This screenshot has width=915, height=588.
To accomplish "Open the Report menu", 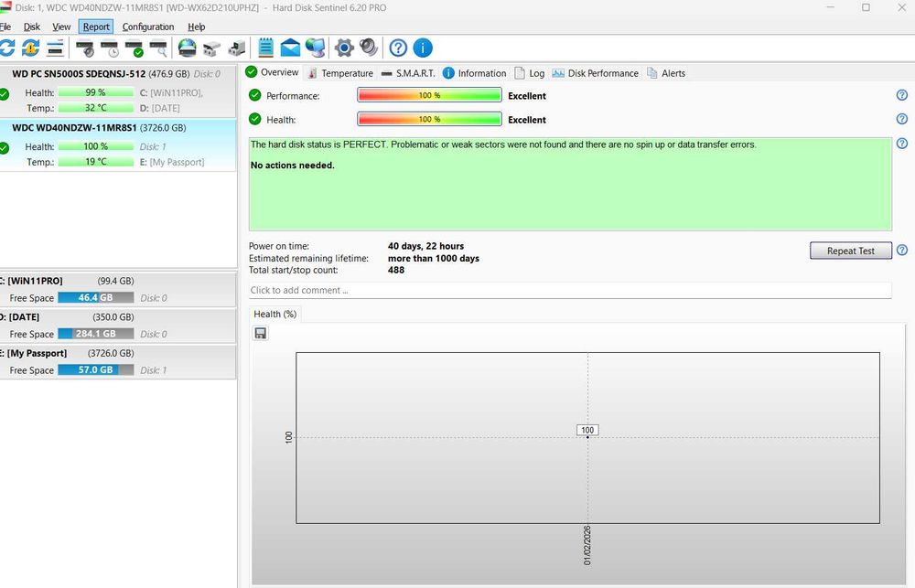I will pyautogui.click(x=96, y=27).
